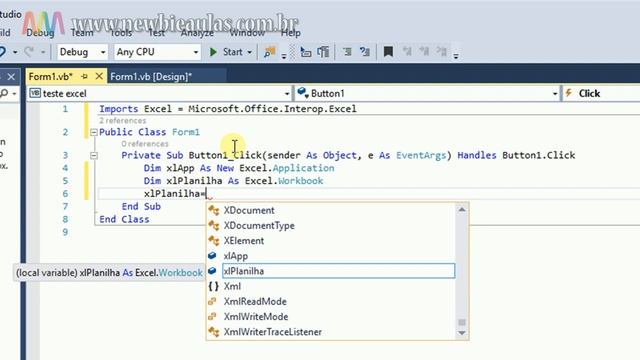Screen dimensions: 640x360
Task: Switch to the Form1.vb* code tab
Action: [x=51, y=77]
